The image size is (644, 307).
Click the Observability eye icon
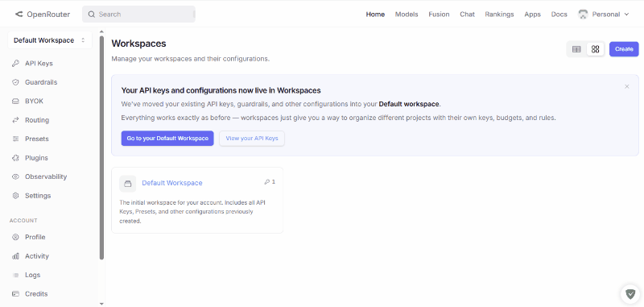(x=15, y=176)
